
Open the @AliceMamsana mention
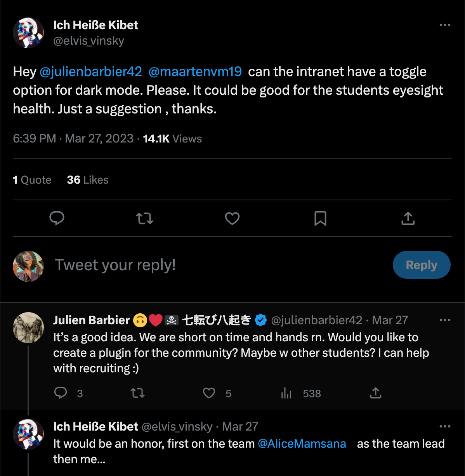pyautogui.click(x=302, y=443)
